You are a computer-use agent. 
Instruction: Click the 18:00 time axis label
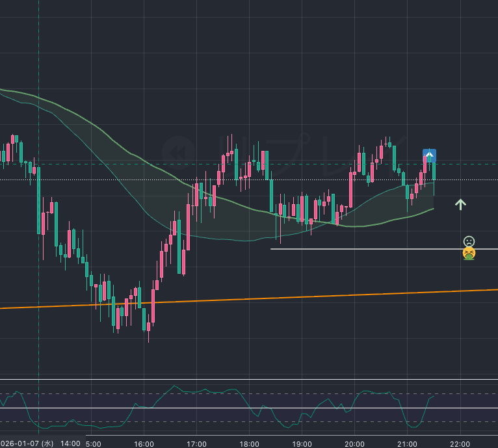pos(249,443)
